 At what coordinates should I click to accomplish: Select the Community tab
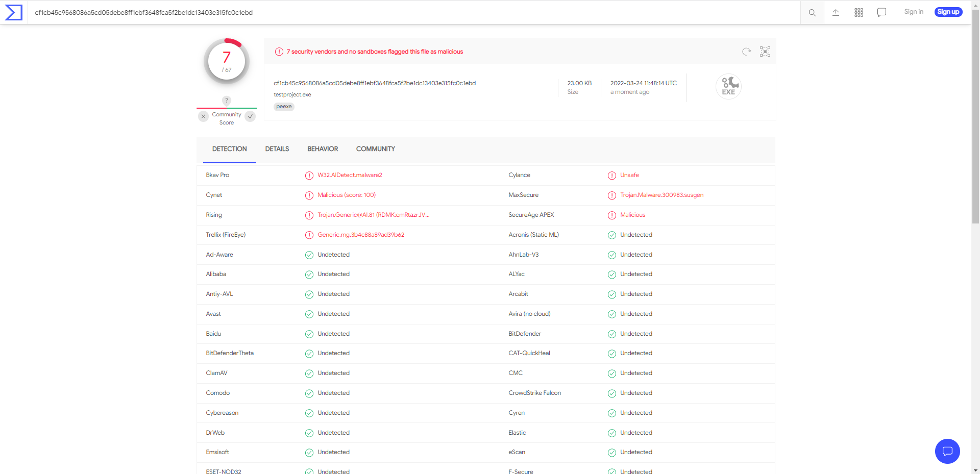(376, 149)
